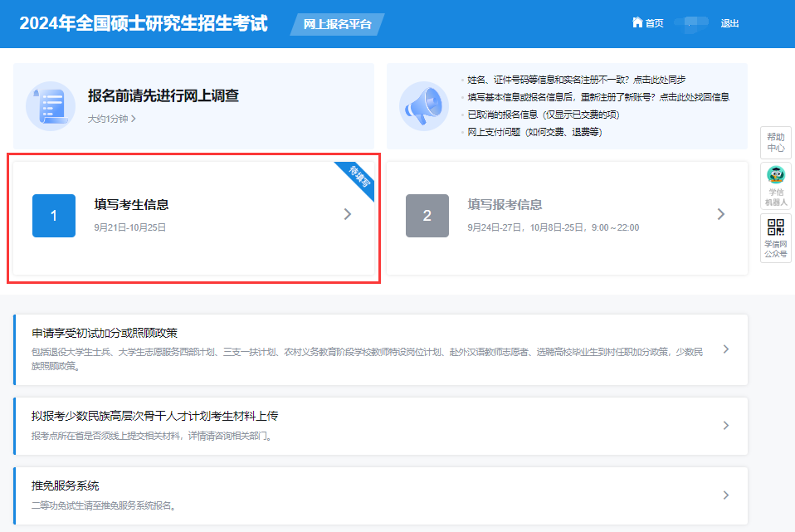This screenshot has height=532, width=795.
Task: Click 大约1分钟 survey link
Action: pyautogui.click(x=111, y=119)
